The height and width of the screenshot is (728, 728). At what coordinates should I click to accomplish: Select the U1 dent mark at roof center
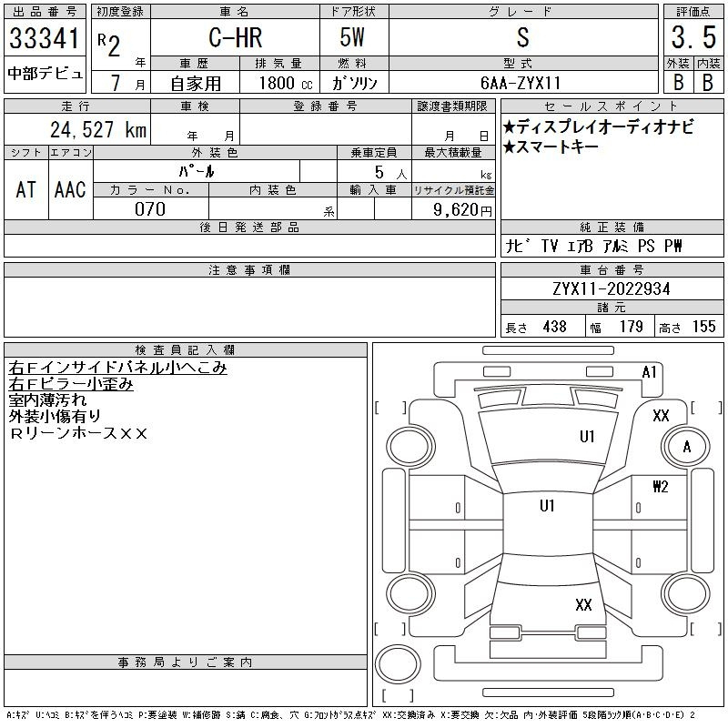click(547, 506)
